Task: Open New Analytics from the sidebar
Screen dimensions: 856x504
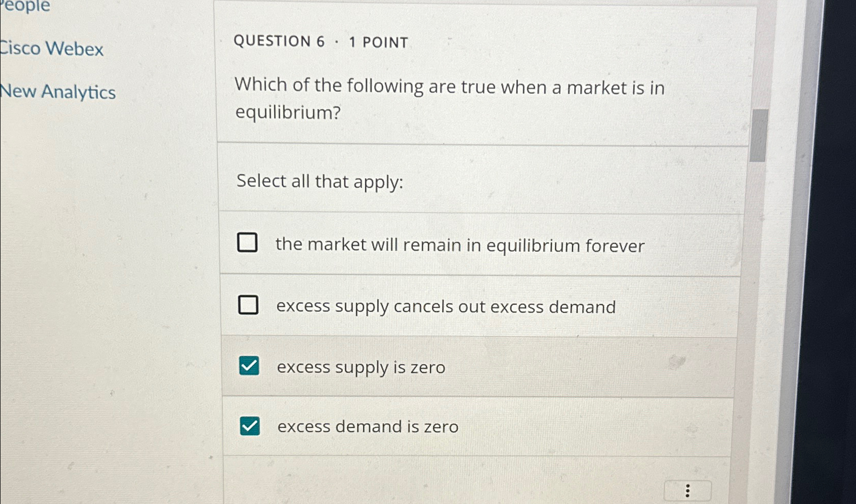Action: click(x=57, y=91)
